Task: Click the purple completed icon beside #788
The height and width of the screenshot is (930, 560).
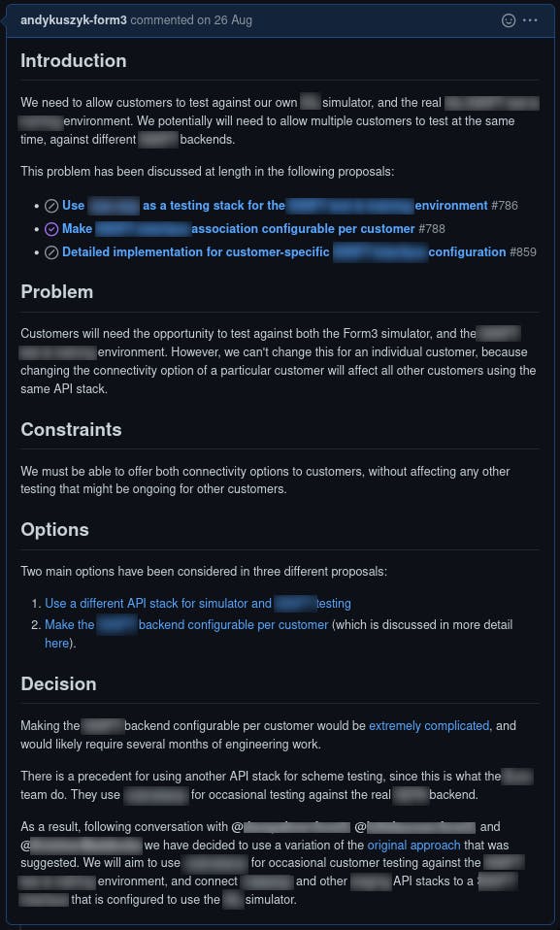Action: click(x=51, y=229)
